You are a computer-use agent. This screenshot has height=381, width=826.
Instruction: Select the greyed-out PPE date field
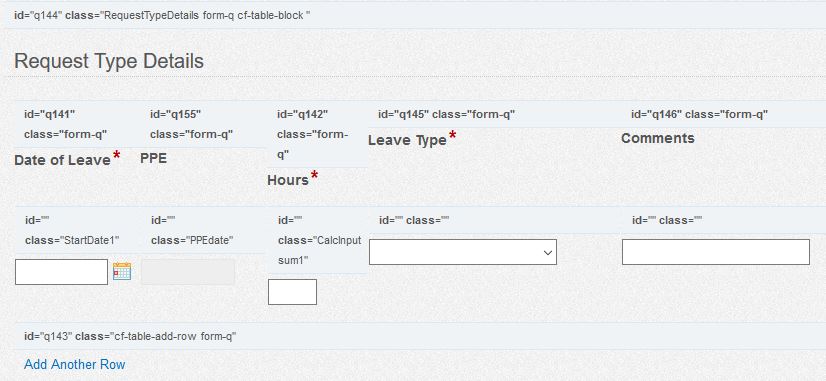[x=188, y=272]
